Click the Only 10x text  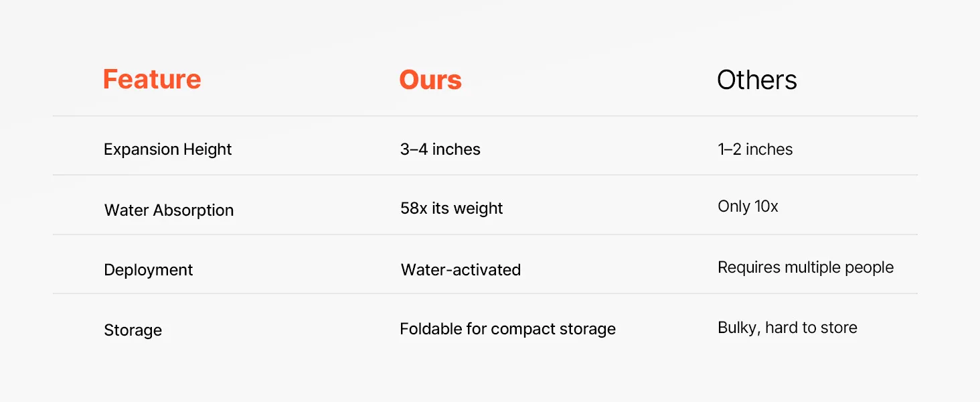click(748, 206)
